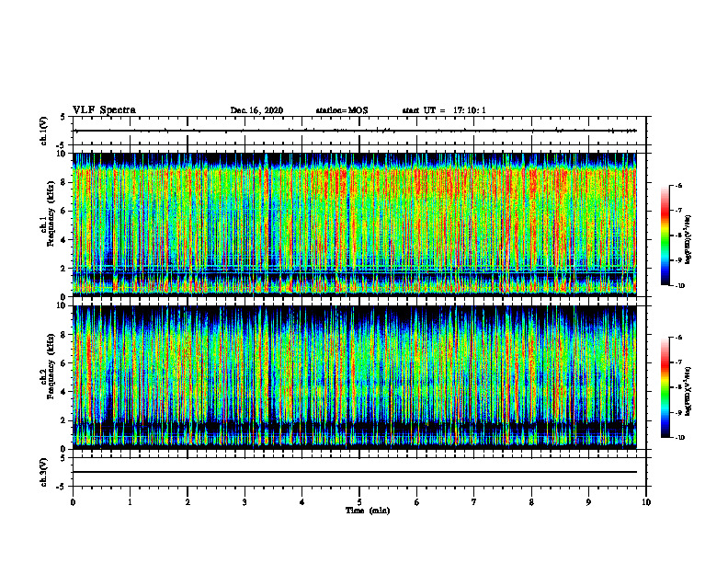The width and height of the screenshot is (728, 563).
Task: Click the "-8" label on the ch.1 color scale
Action: tap(678, 236)
